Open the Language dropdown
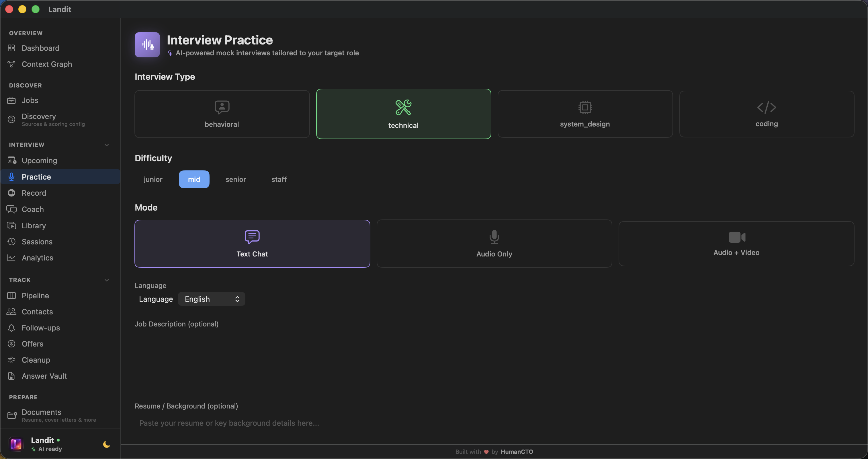Viewport: 868px width, 459px height. point(211,299)
